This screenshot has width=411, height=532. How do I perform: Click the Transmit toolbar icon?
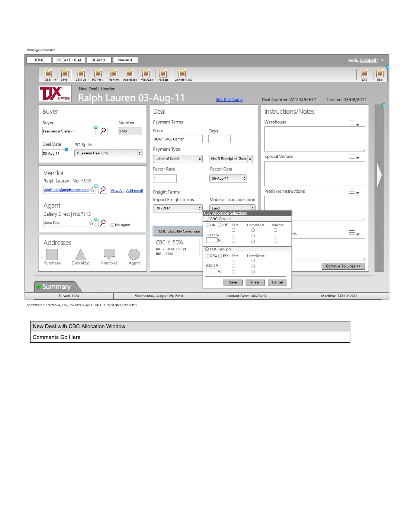click(x=114, y=74)
